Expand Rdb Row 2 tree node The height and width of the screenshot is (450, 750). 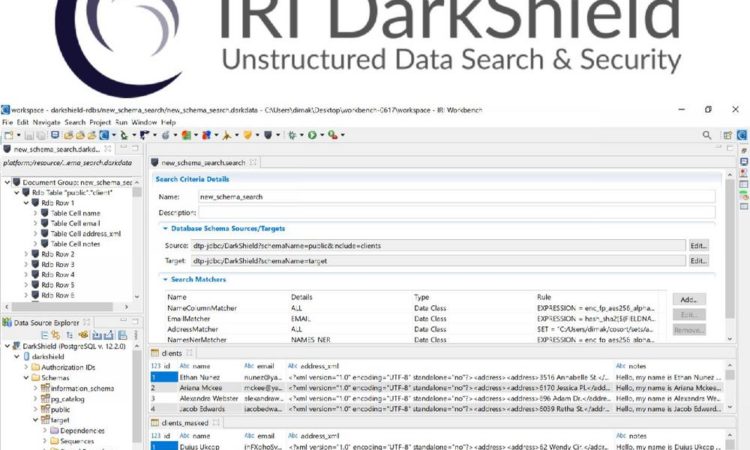coord(26,254)
